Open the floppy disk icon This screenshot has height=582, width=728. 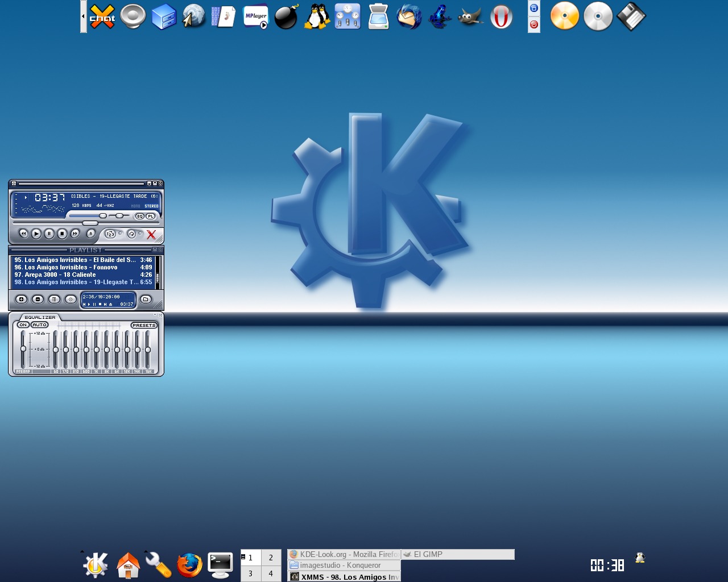click(632, 16)
